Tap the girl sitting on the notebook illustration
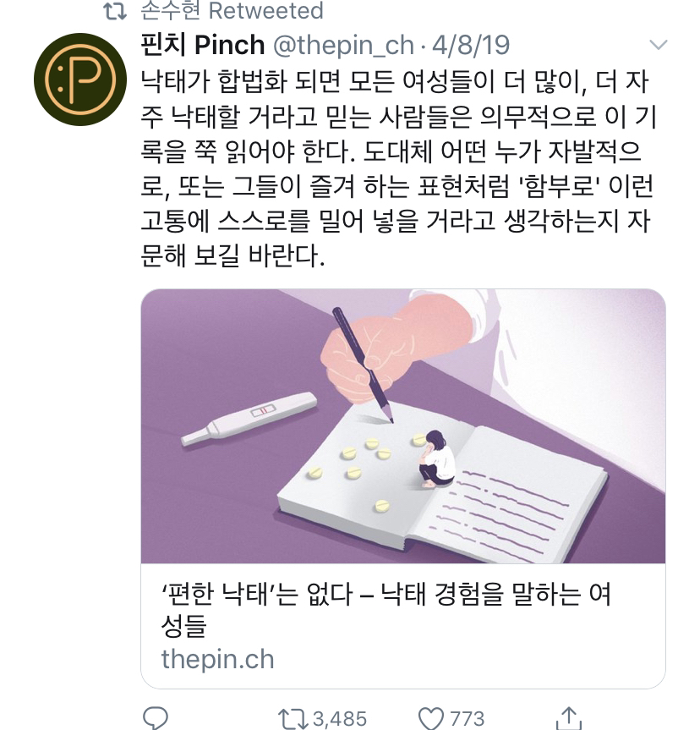700x730 pixels. tap(436, 459)
